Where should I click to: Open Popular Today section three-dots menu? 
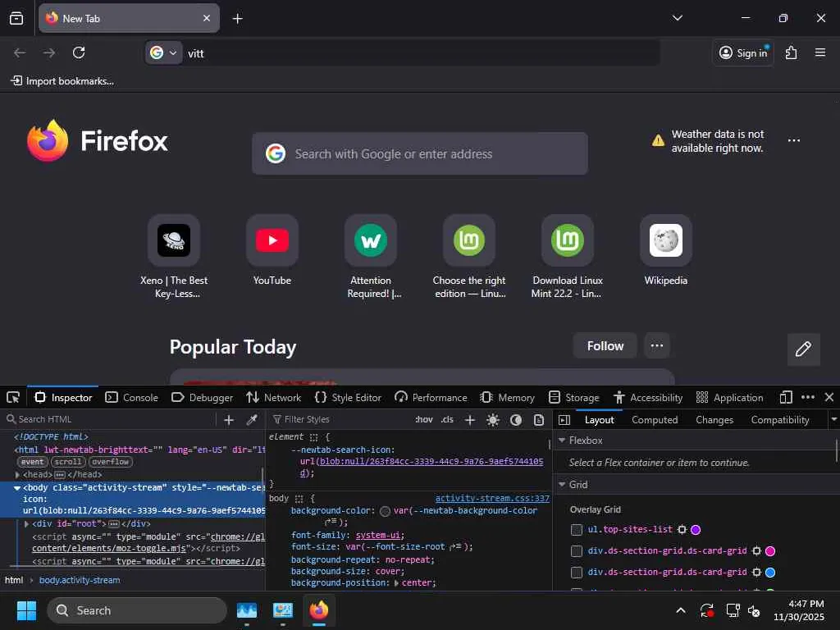click(657, 345)
